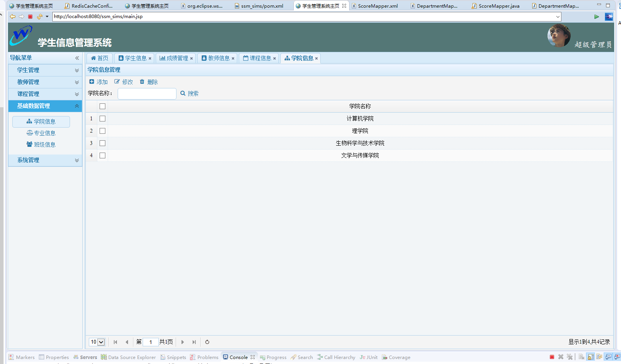Click the 添加 (add) toolbar button
621x364 pixels.
tap(98, 82)
